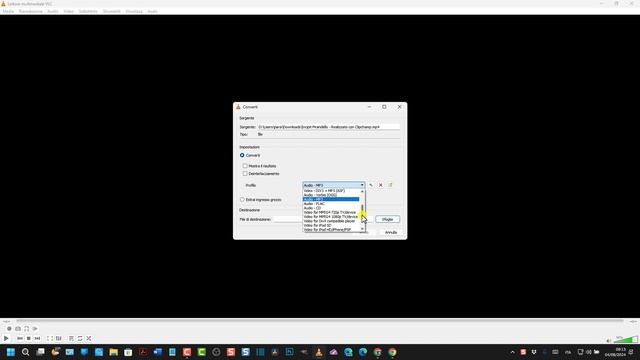Open red Camtasia C icon in taskbar

click(187, 352)
